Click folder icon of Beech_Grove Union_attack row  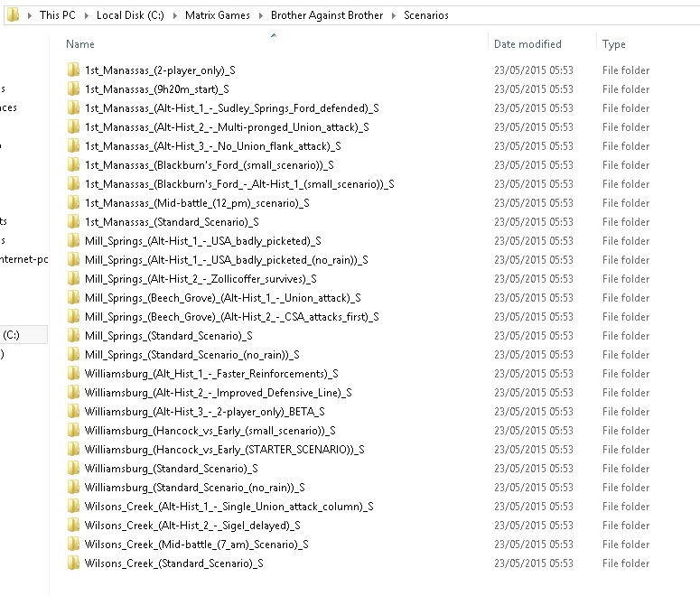(x=74, y=298)
